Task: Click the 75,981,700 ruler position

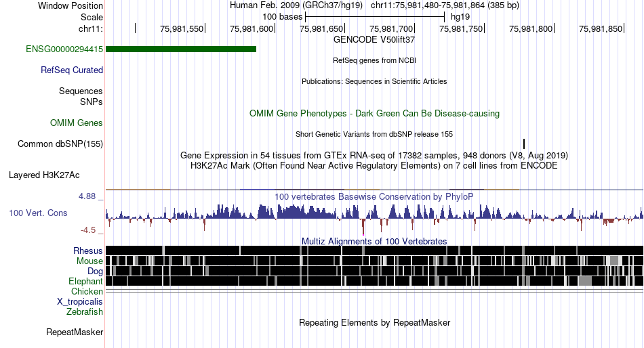Action: tap(392, 28)
